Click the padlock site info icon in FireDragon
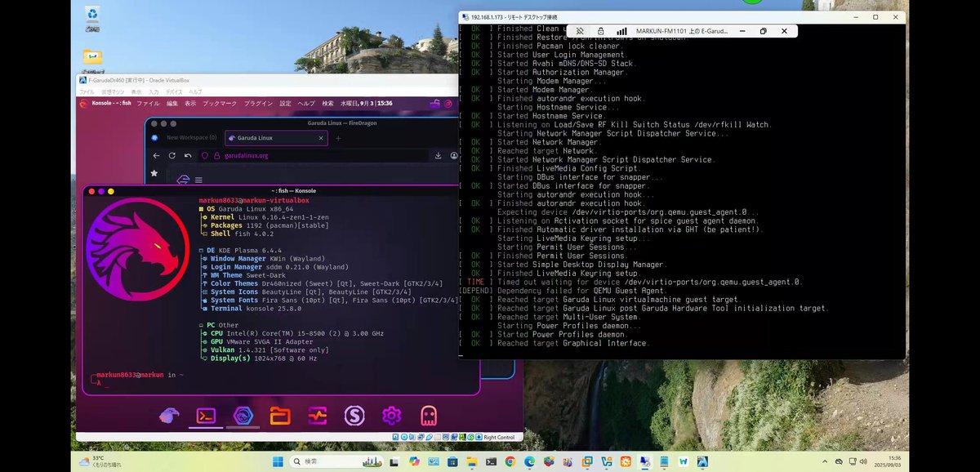The height and width of the screenshot is (472, 980). tap(216, 155)
